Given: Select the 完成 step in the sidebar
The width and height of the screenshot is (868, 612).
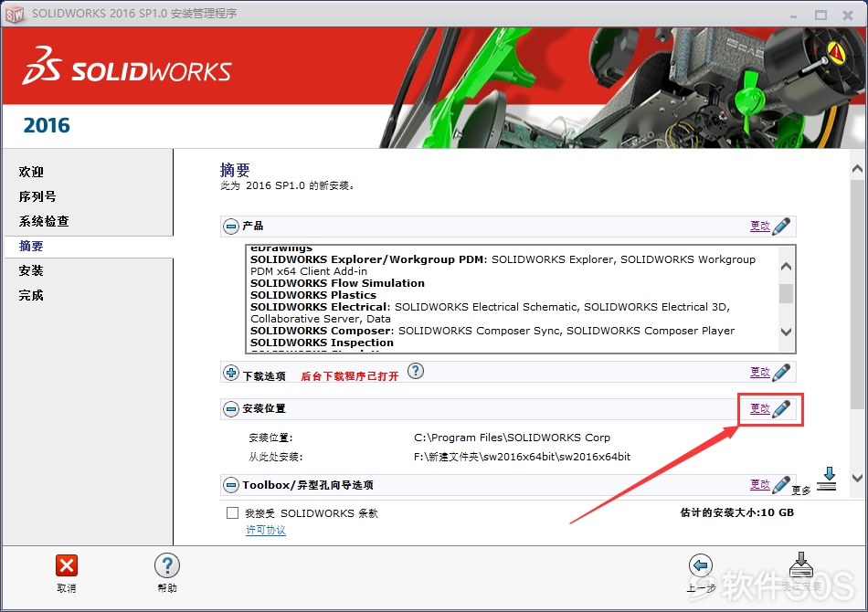Looking at the screenshot, I should point(31,295).
